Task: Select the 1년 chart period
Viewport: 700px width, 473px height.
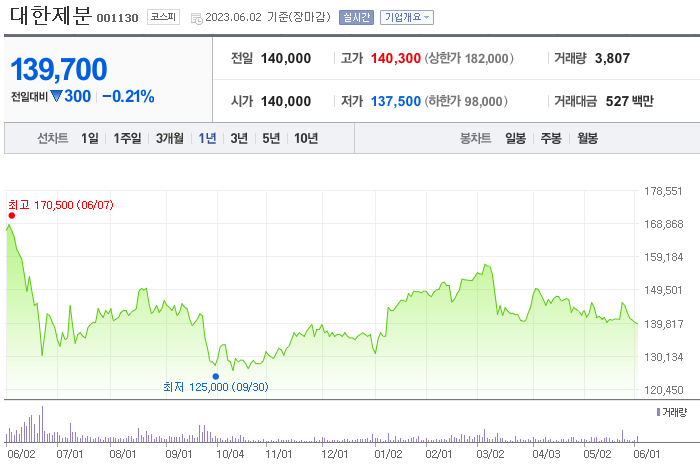Action: [x=207, y=138]
